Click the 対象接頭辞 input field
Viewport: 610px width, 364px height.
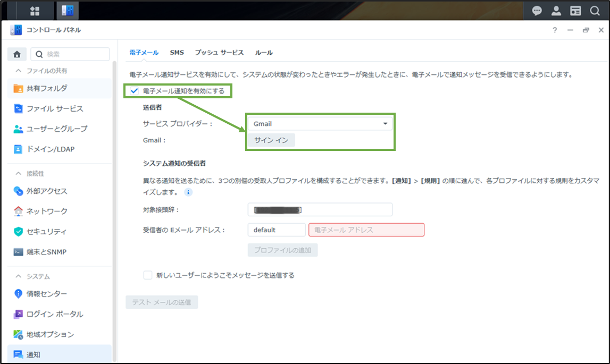[320, 209]
